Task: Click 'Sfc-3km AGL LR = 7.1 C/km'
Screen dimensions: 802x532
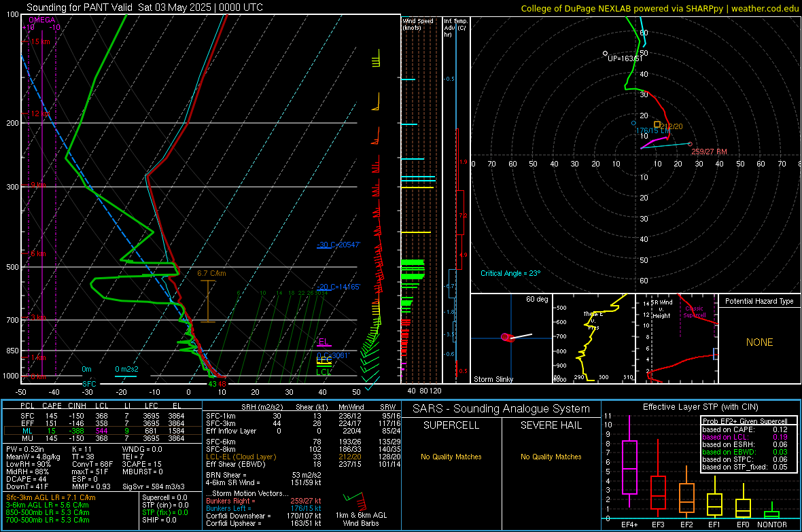Action: coord(51,497)
